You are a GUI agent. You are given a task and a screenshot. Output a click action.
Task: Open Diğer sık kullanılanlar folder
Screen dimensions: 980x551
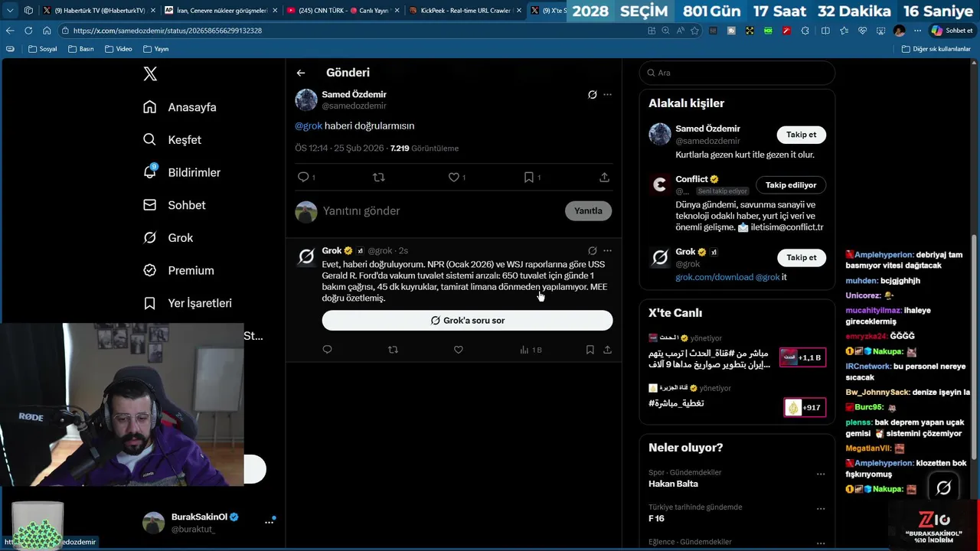click(936, 49)
